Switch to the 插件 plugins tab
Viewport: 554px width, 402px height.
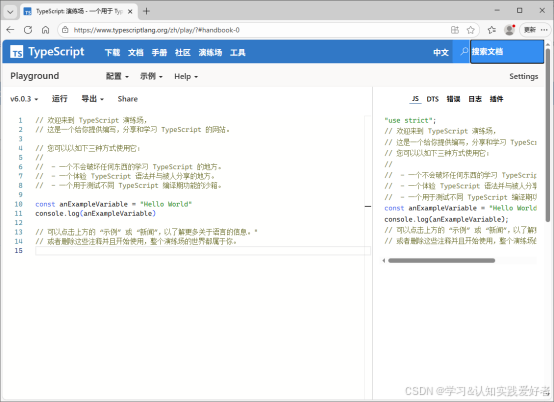coord(496,99)
